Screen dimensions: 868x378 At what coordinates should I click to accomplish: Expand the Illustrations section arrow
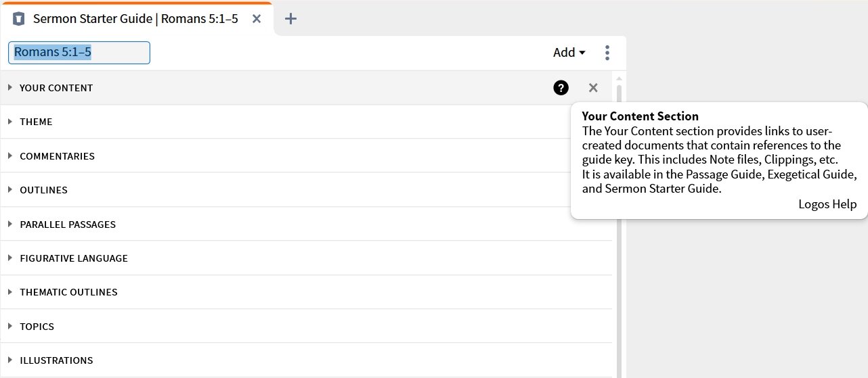click(x=10, y=360)
